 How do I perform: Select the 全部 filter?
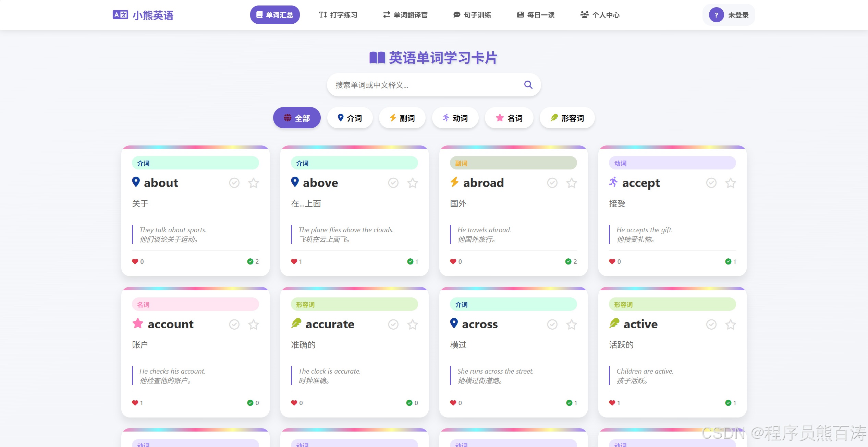(x=297, y=118)
